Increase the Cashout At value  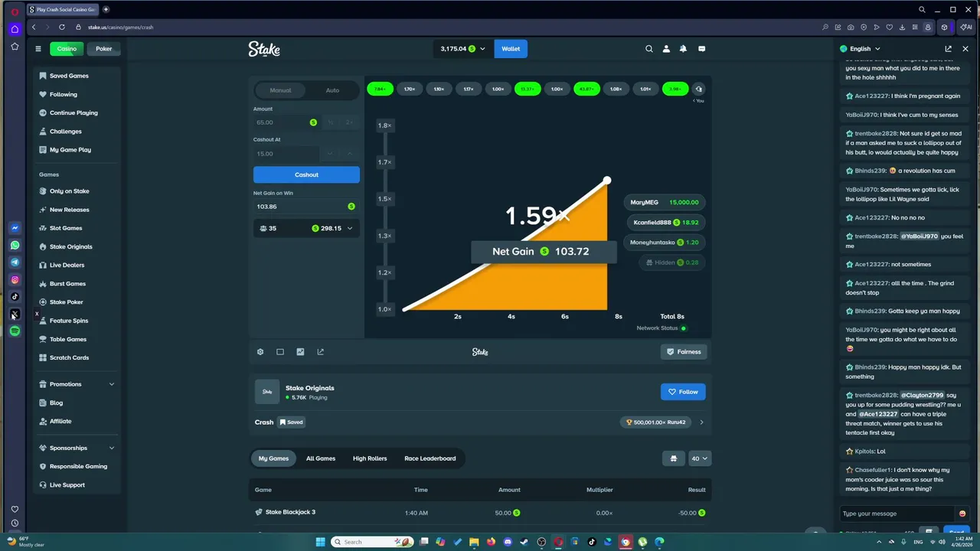(349, 154)
